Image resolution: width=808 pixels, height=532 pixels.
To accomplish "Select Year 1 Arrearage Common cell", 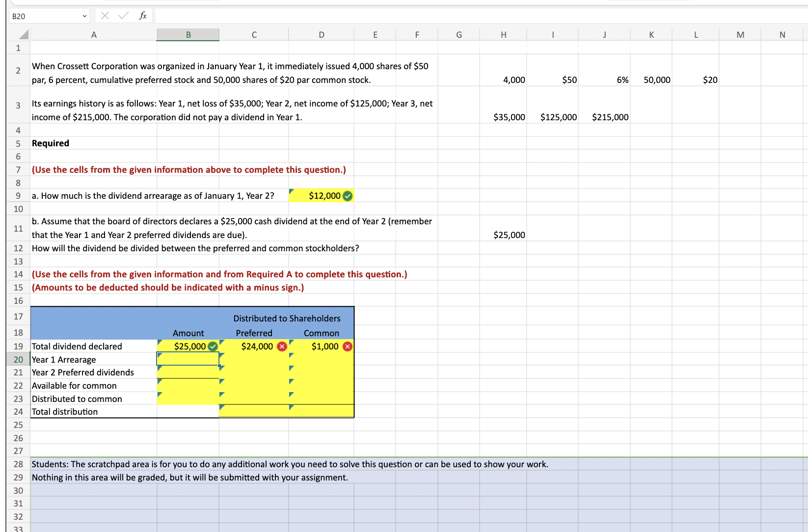I will tap(322, 359).
